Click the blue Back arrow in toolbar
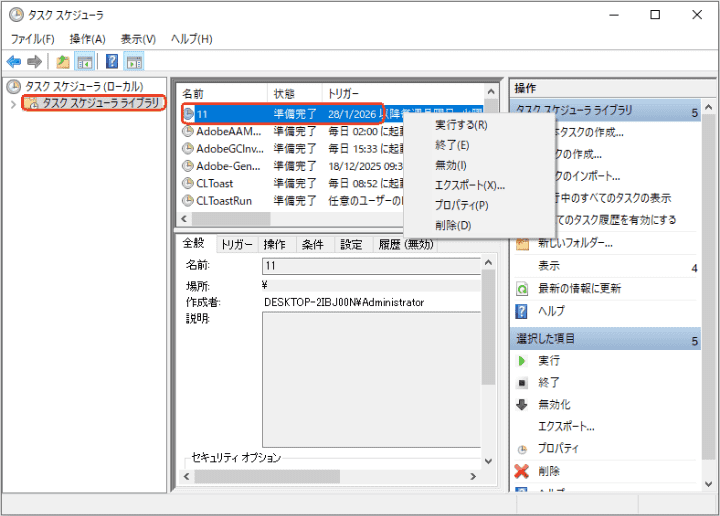This screenshot has height=516, width=720. click(x=14, y=61)
